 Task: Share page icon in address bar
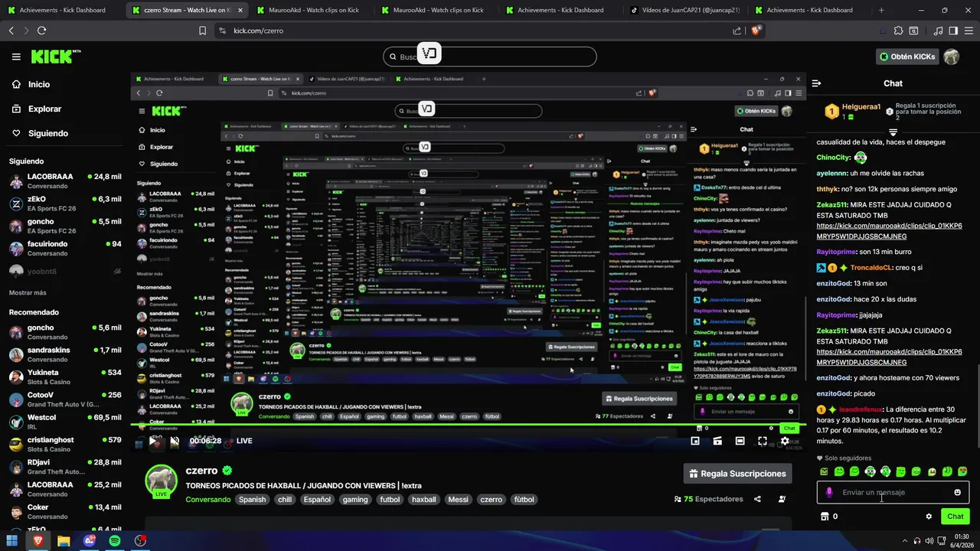point(737,31)
